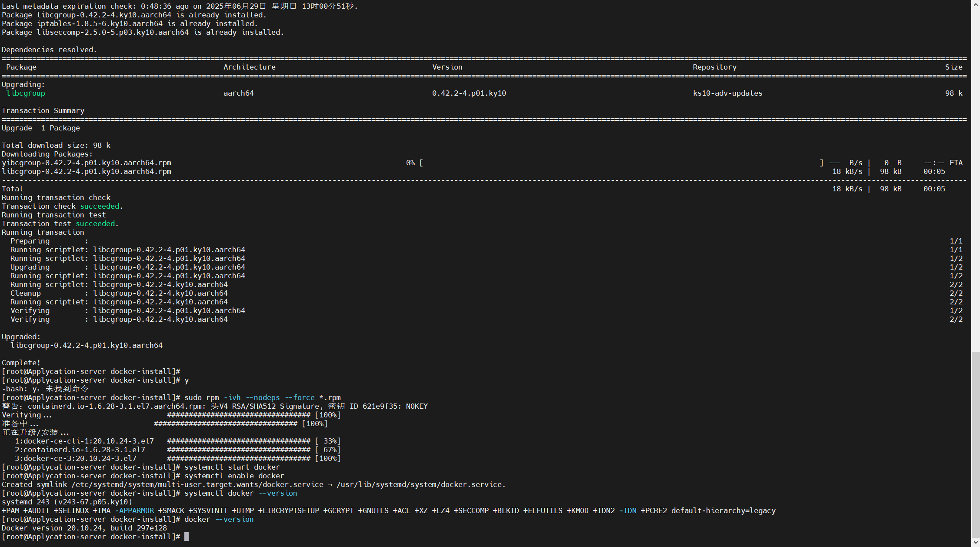Click the 'Architecture' column header
Viewport: 980px width, 547px height.
tap(249, 67)
